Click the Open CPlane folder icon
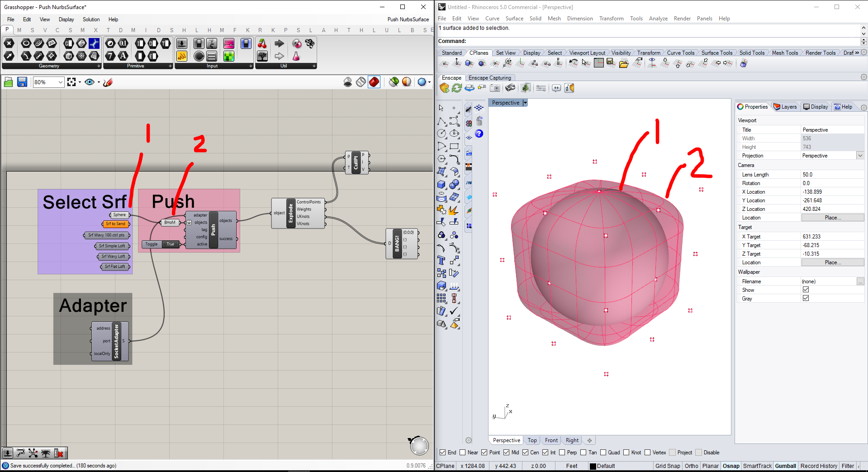 click(x=624, y=63)
